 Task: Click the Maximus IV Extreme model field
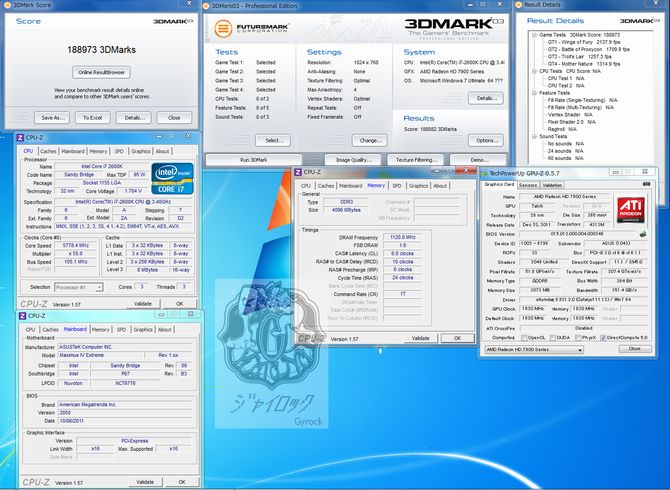(100, 355)
